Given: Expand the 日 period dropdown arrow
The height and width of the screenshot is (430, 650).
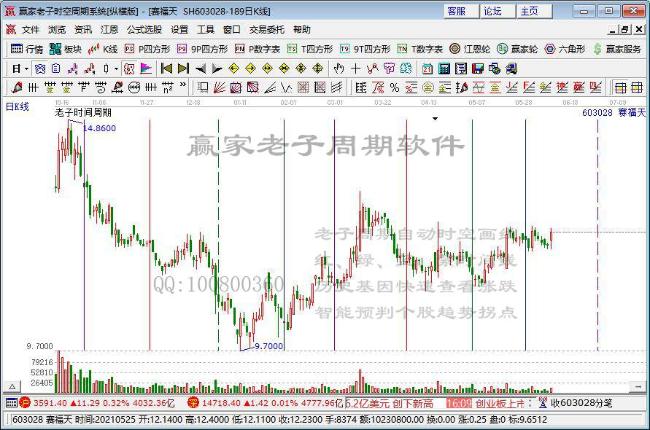Looking at the screenshot, I should [27, 69].
